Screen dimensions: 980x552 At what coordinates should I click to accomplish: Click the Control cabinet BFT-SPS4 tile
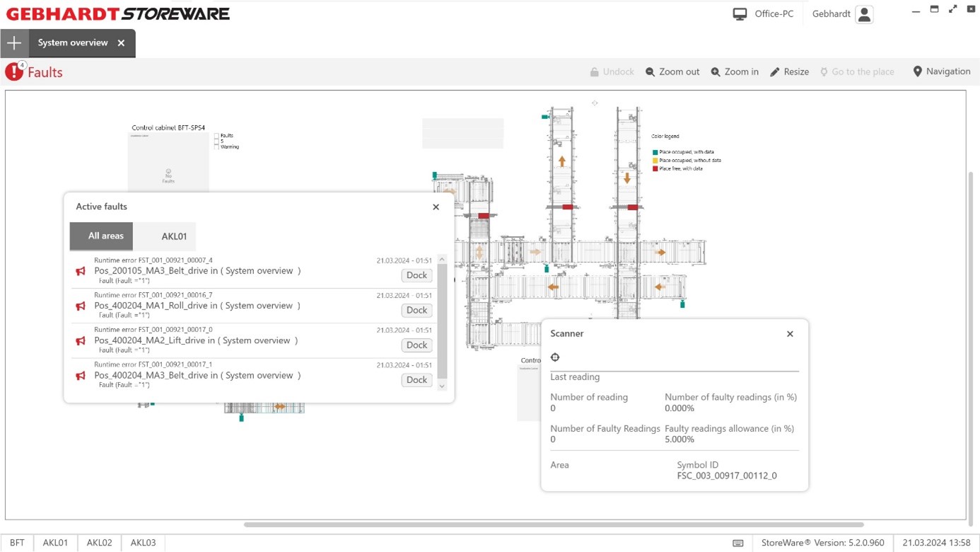coord(168,162)
